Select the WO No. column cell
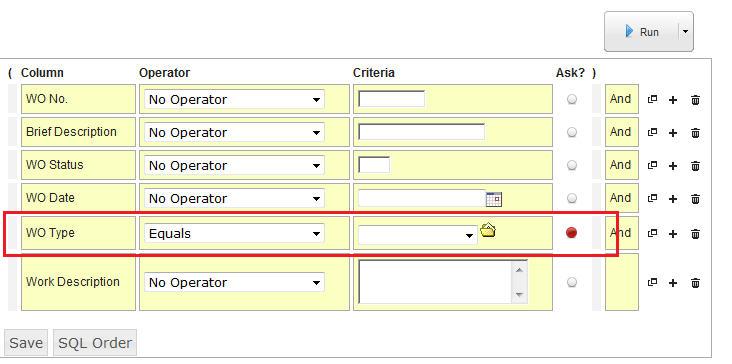Image resolution: width=732 pixels, height=364 pixels. click(78, 99)
